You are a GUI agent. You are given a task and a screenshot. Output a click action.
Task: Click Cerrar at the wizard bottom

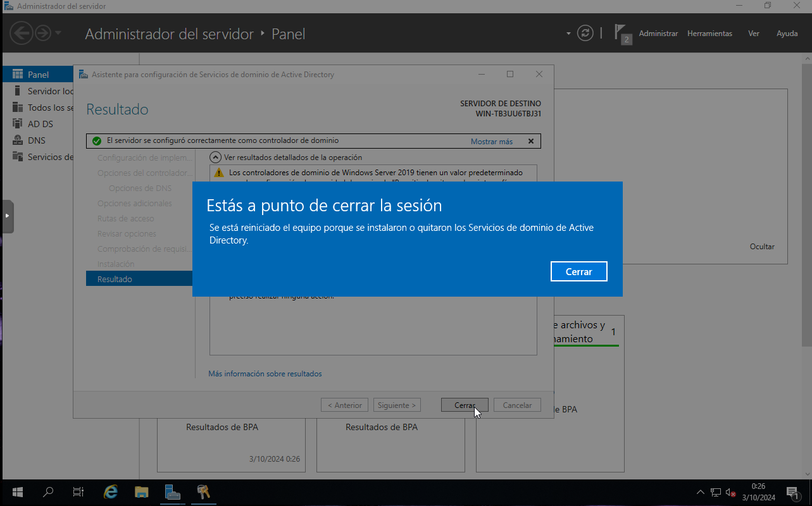coord(465,405)
